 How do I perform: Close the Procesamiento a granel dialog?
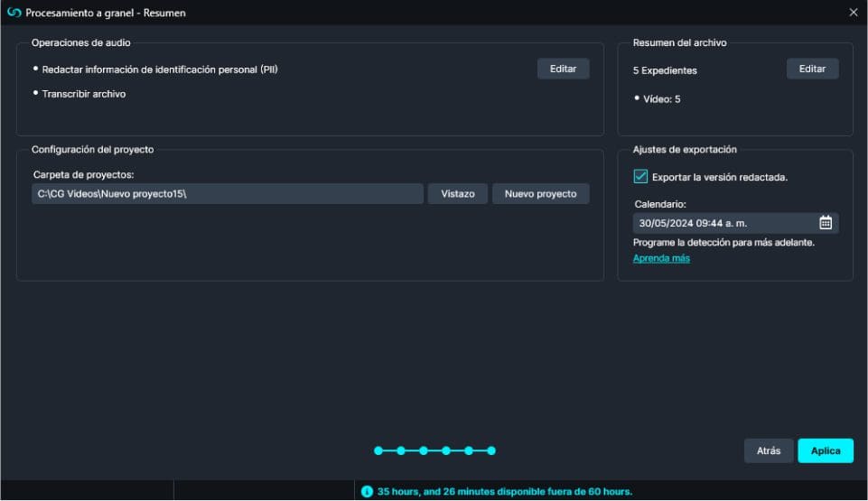click(x=853, y=12)
